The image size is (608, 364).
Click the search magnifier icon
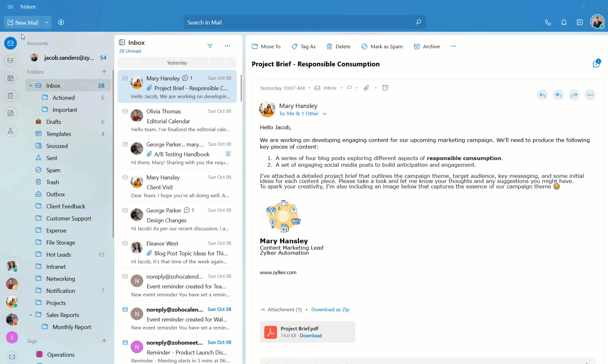418,22
